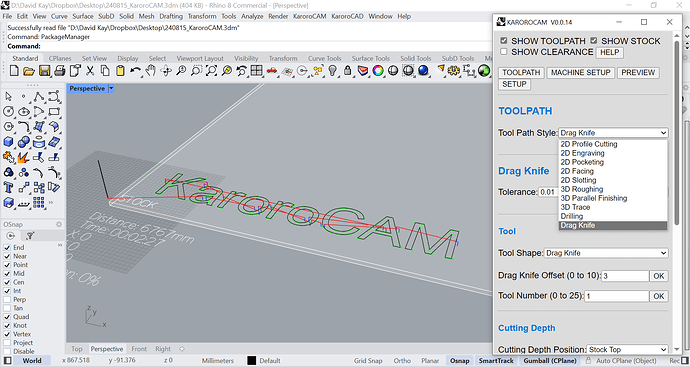Screen dimensions: 690x367
Task: Click the Save floppy disk icon
Action: tap(44, 70)
